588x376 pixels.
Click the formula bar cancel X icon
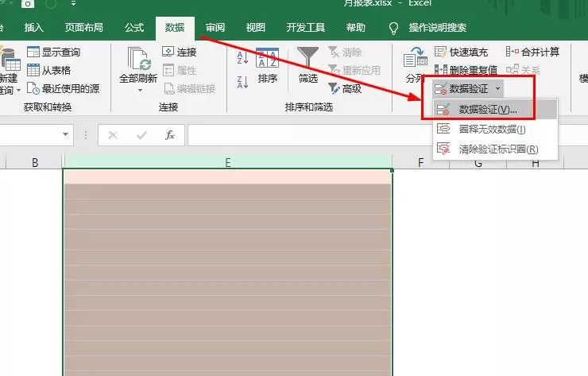click(113, 135)
